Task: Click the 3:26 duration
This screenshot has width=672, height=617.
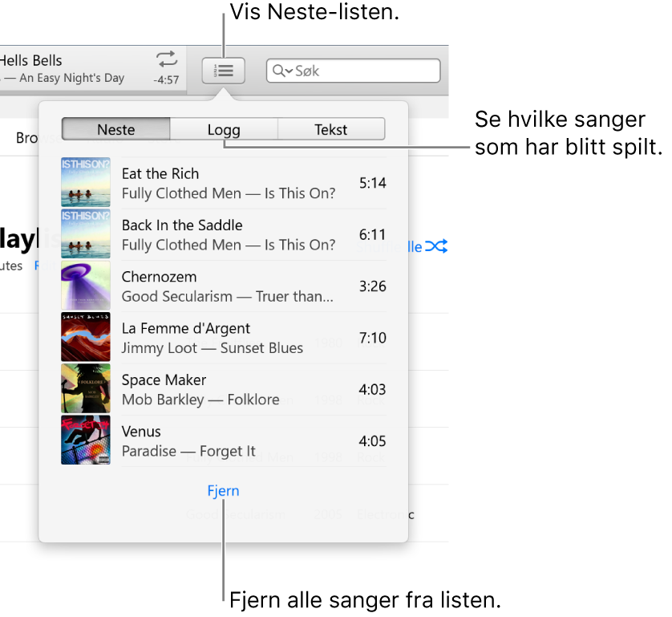Action: click(372, 286)
